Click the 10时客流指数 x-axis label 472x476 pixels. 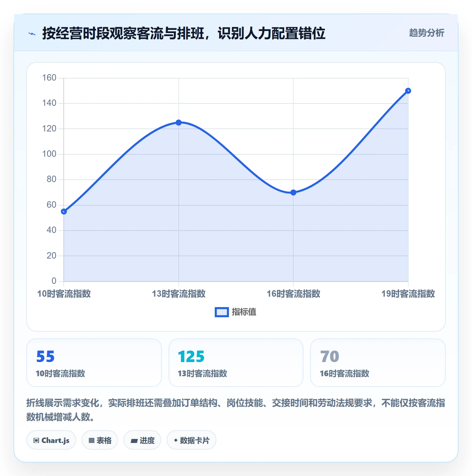pos(64,294)
